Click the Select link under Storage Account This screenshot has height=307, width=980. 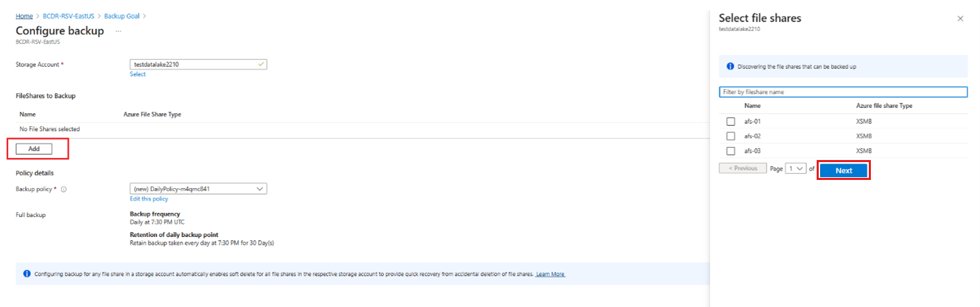(x=138, y=74)
